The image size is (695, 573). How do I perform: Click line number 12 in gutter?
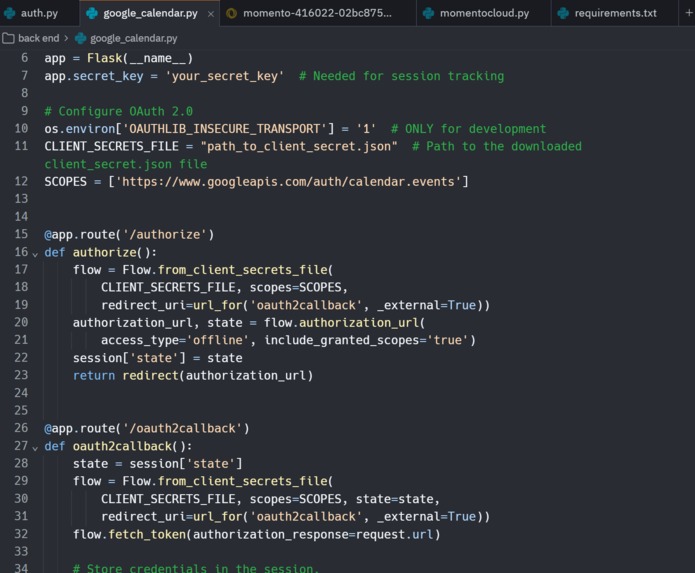[x=21, y=181]
